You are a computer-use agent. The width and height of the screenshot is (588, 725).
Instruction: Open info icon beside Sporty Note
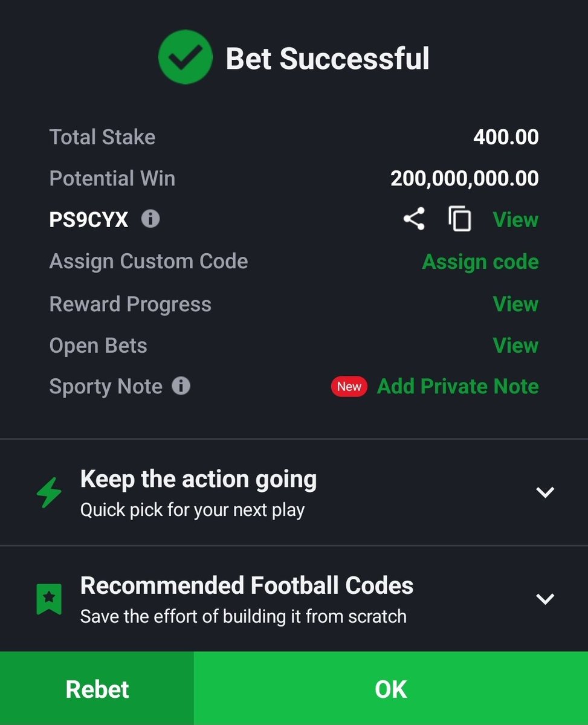click(x=181, y=385)
